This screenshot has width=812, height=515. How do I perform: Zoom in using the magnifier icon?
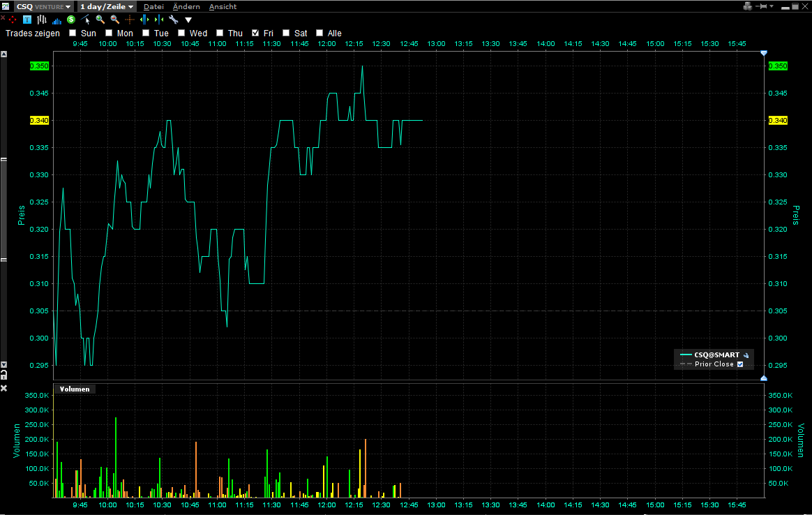point(99,20)
